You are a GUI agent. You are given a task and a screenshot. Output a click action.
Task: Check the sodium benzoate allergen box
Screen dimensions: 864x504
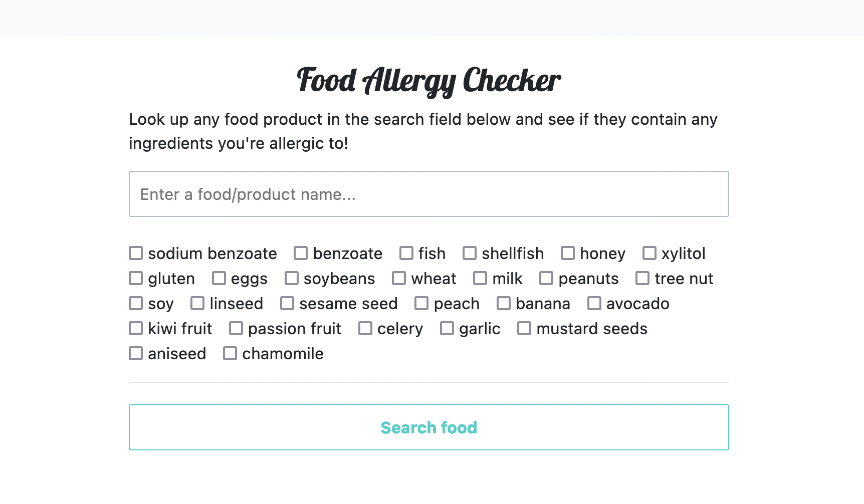[136, 253]
